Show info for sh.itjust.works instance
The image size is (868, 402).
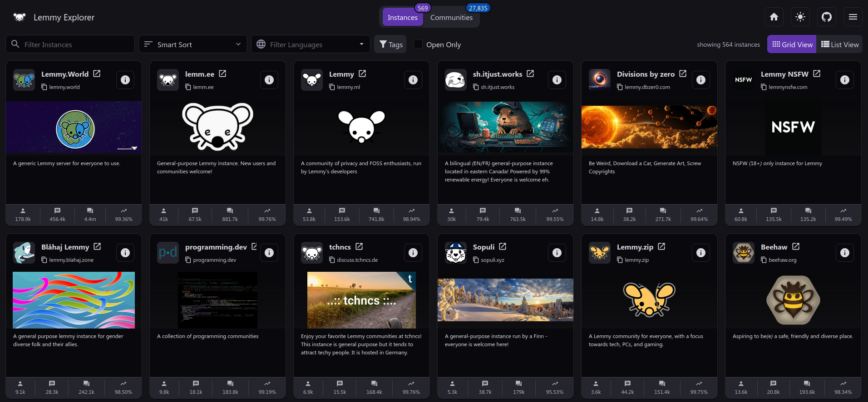coord(557,80)
